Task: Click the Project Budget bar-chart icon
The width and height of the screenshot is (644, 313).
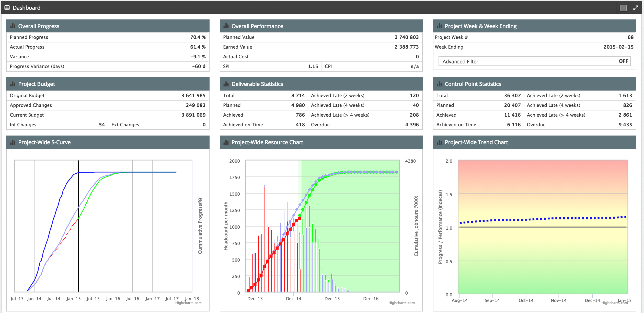Action: 13,84
